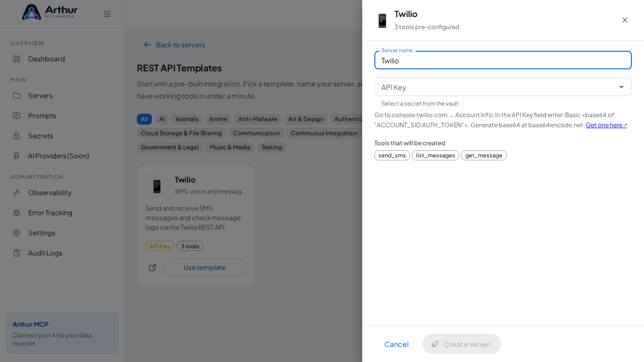The width and height of the screenshot is (644, 362).
Task: Click the API Key dropdown arrow
Action: [x=621, y=87]
